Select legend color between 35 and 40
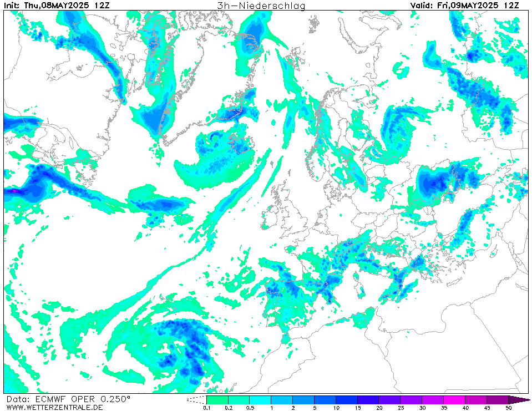 click(x=454, y=400)
